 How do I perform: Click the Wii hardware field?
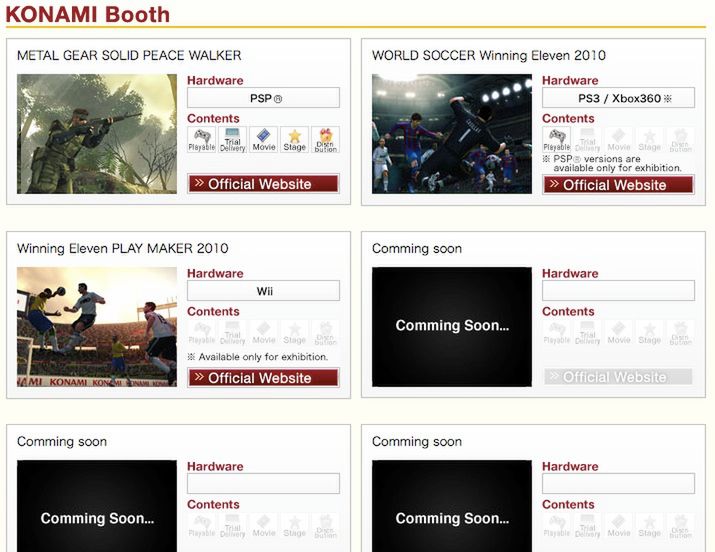coord(264,290)
